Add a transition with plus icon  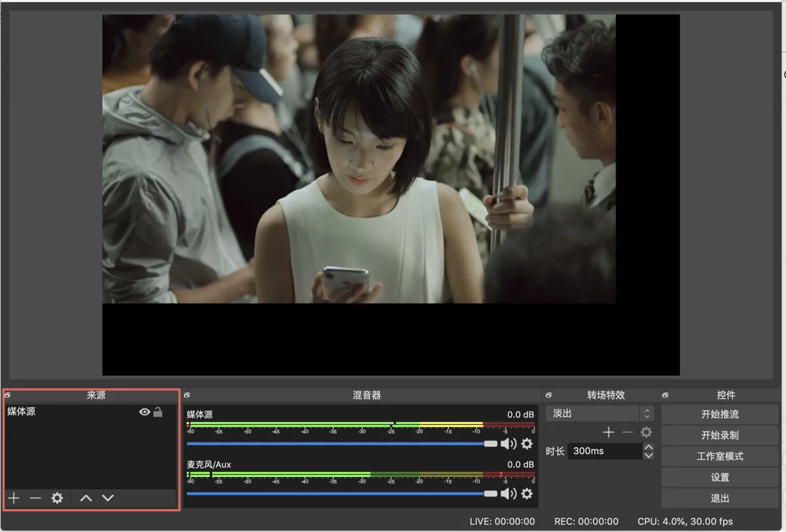[608, 432]
